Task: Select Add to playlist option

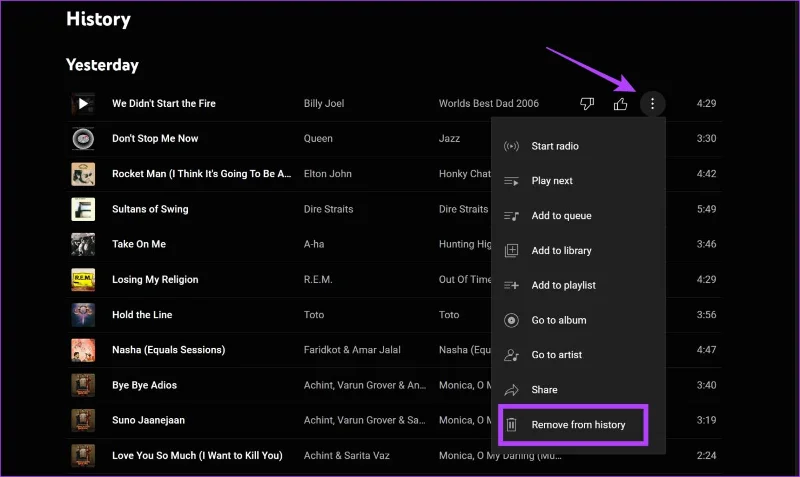Action: coord(579,285)
